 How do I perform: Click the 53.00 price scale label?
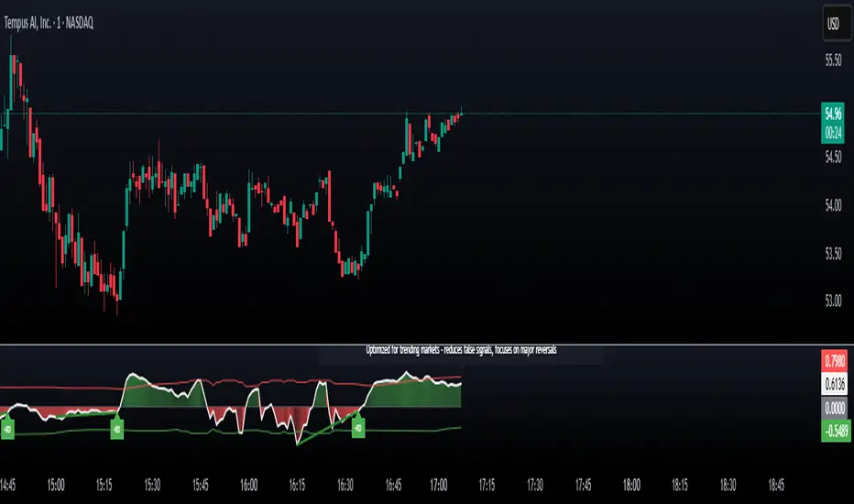(x=833, y=301)
